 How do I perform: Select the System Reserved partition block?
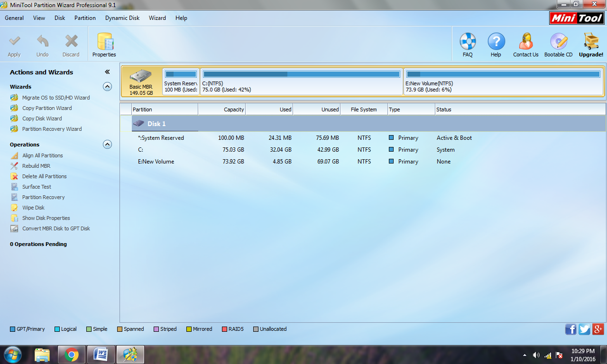181,82
